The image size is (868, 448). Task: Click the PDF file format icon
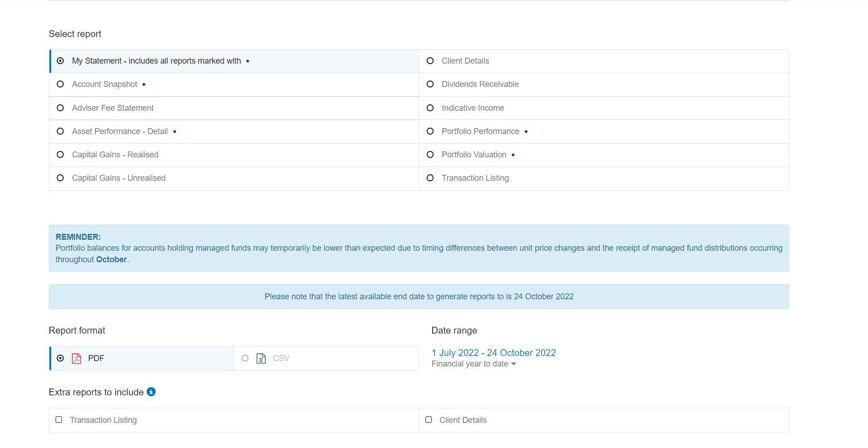(x=76, y=358)
